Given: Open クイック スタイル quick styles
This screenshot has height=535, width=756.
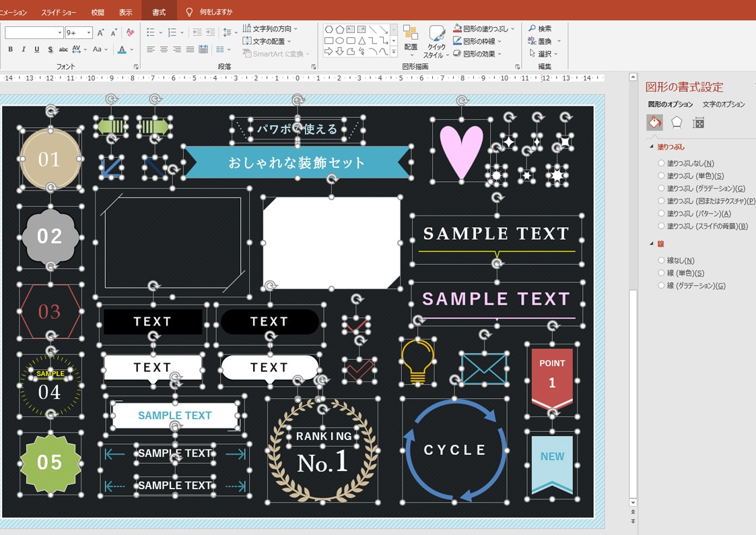Looking at the screenshot, I should (x=436, y=42).
